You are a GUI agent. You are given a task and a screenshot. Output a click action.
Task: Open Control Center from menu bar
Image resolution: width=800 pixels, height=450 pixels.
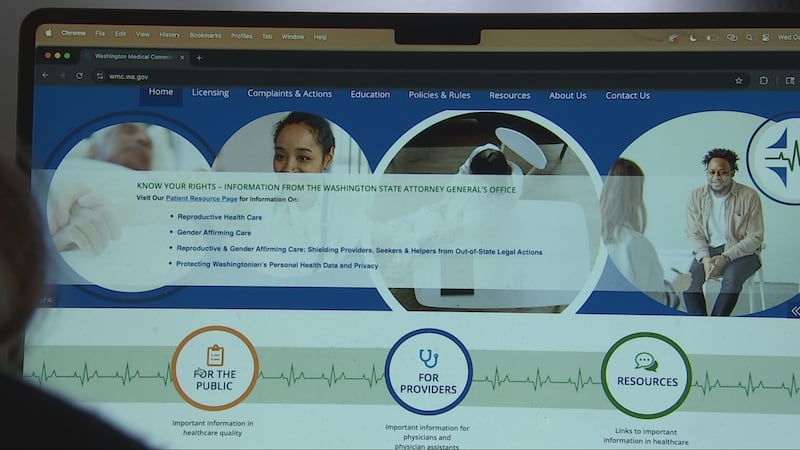pos(765,38)
